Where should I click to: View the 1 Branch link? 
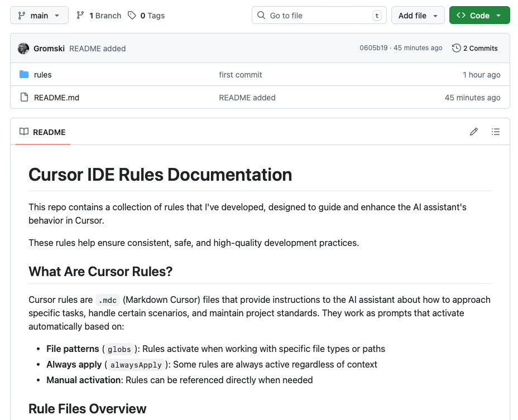pos(99,16)
